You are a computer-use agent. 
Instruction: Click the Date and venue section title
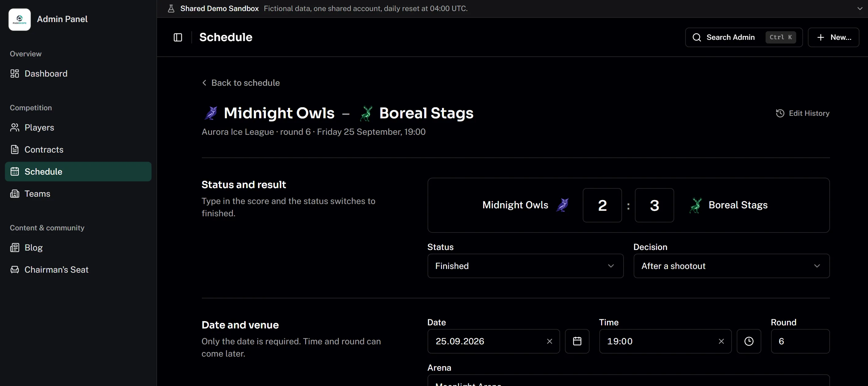tap(240, 325)
